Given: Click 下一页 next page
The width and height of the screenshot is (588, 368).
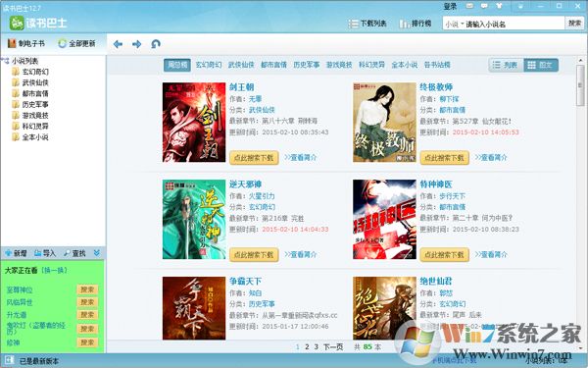Looking at the screenshot, I should click(x=333, y=347).
